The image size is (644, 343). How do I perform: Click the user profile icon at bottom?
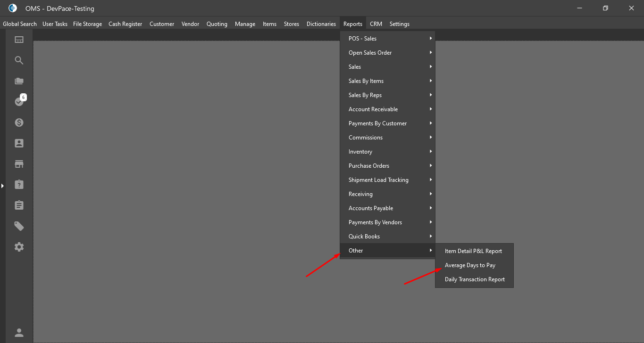(x=19, y=333)
